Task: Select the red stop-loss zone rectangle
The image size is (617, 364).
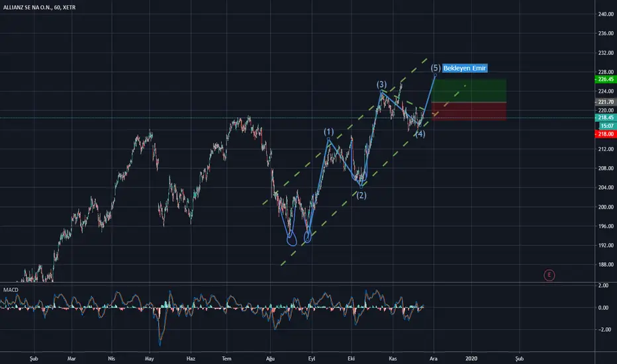Action: 469,111
